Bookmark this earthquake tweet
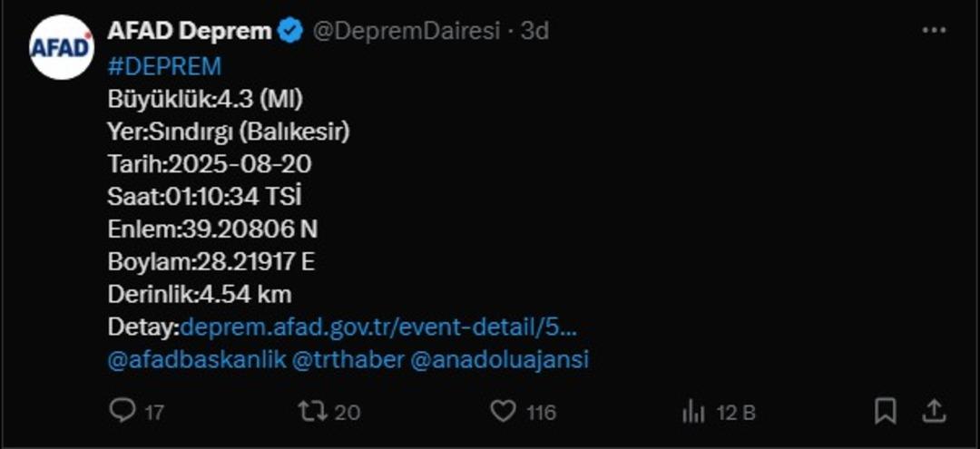 point(885,412)
